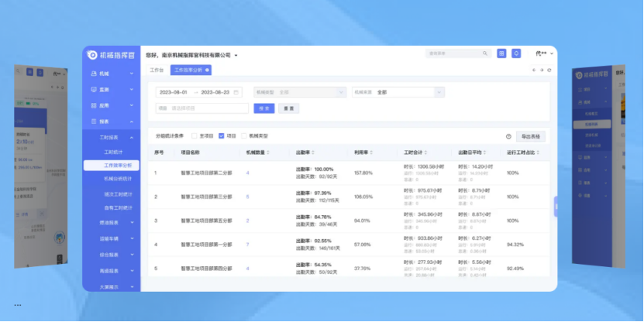
Task: Check the 机械类型 grouping checkbox
Action: pyautogui.click(x=244, y=135)
